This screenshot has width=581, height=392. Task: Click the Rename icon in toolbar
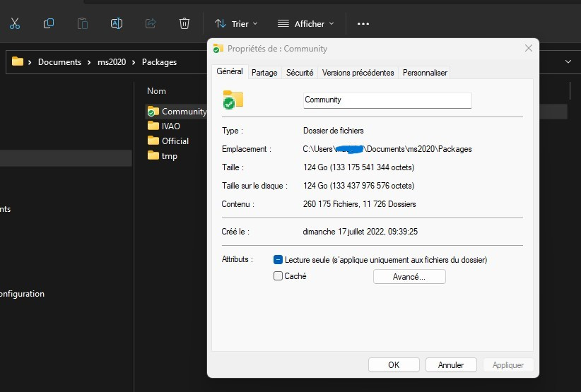(117, 24)
